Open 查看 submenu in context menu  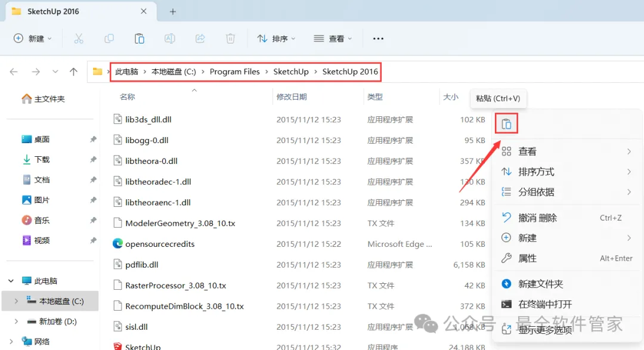[x=566, y=151]
